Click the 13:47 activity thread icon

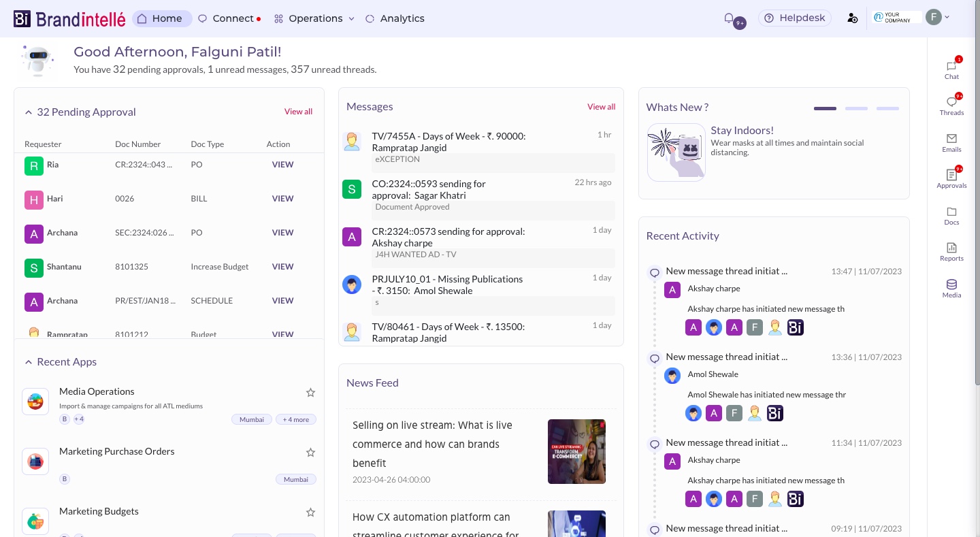655,272
